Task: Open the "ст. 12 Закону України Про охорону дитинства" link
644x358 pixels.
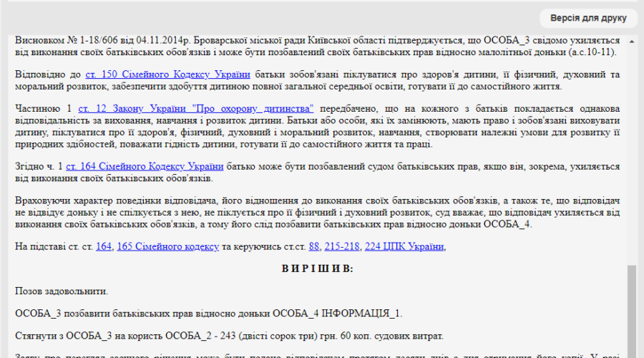Action: click(195, 109)
